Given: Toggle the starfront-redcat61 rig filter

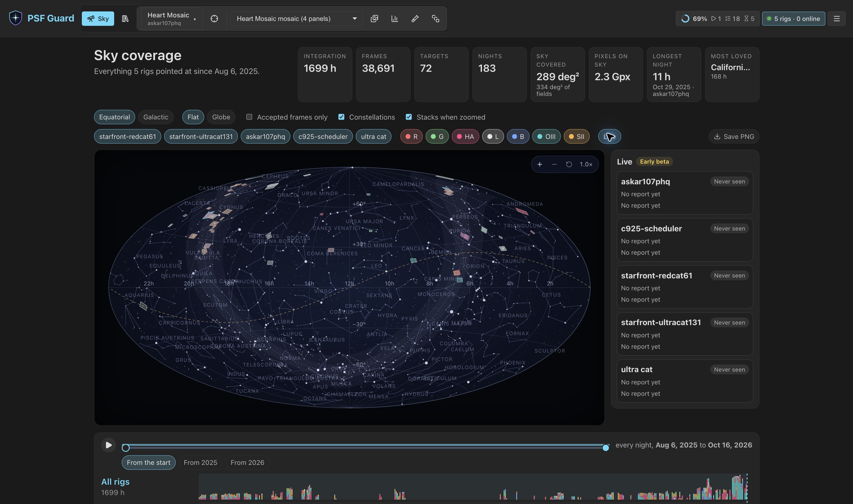Looking at the screenshot, I should [x=127, y=136].
